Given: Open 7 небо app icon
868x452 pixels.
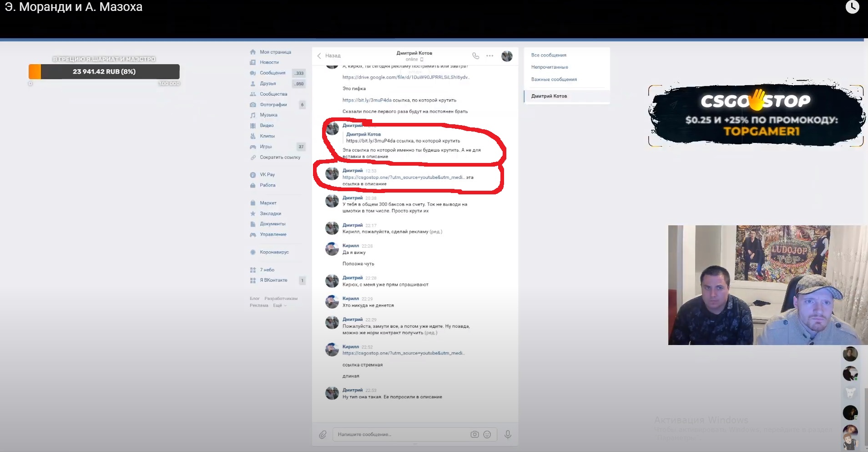Looking at the screenshot, I should click(x=253, y=270).
